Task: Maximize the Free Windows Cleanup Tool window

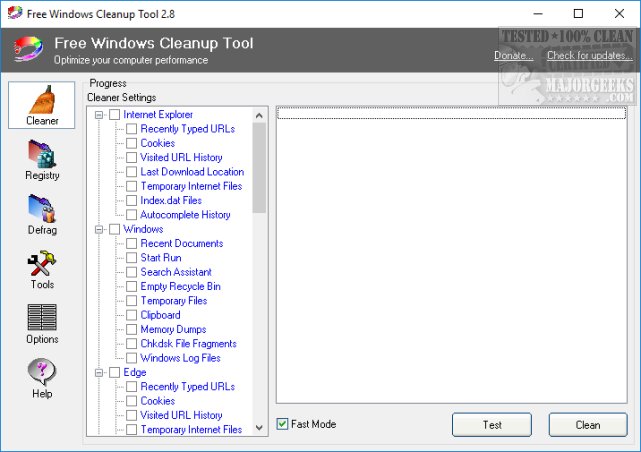Action: point(578,13)
